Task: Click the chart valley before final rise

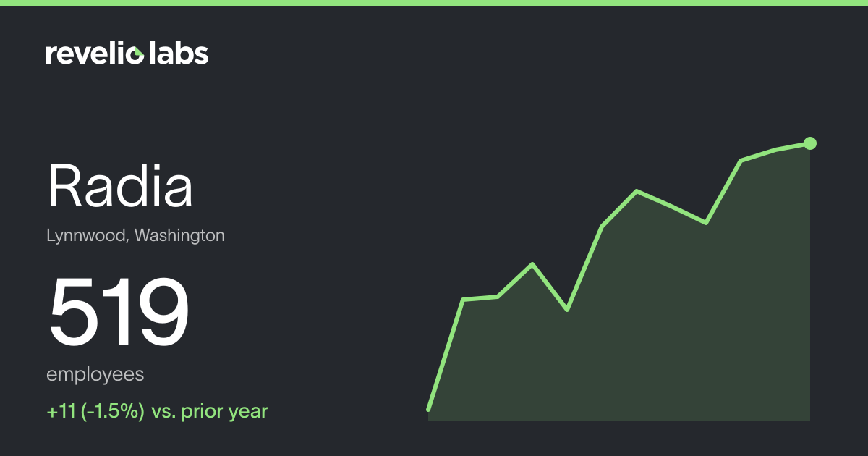Action: (706, 223)
